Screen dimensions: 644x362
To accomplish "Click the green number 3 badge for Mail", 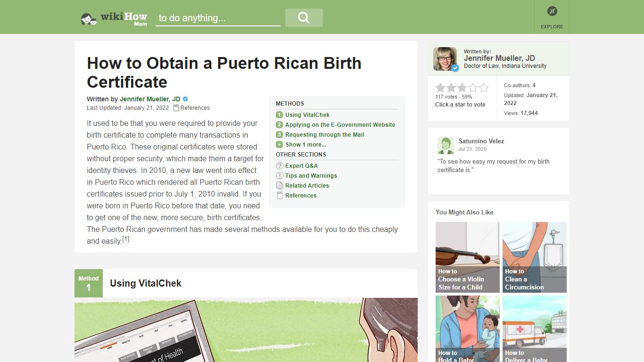I will [x=280, y=135].
